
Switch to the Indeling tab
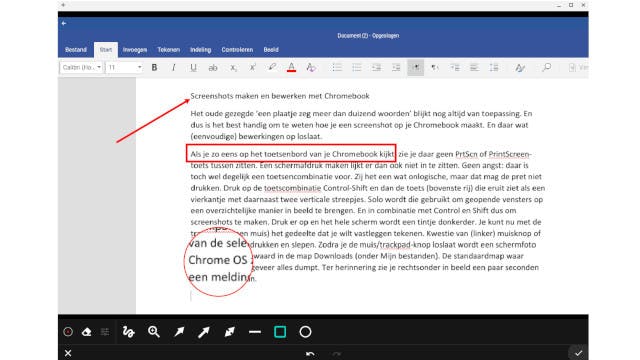tap(200, 50)
